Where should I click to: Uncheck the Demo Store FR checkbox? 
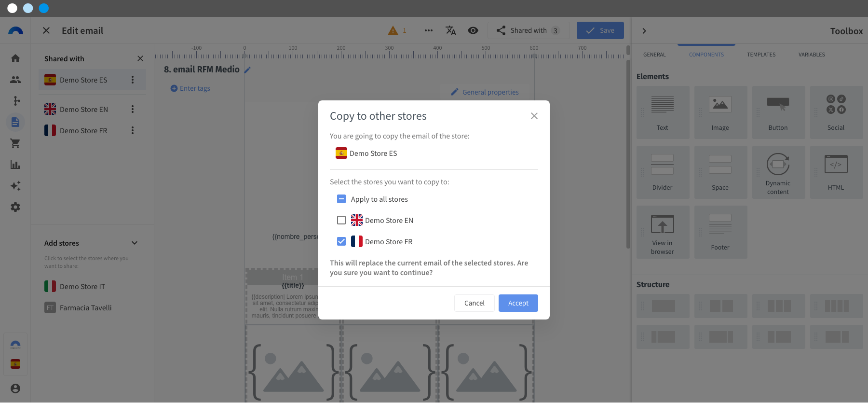coord(341,241)
